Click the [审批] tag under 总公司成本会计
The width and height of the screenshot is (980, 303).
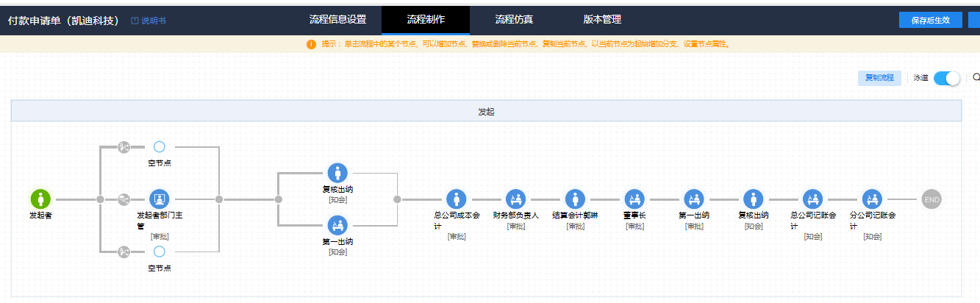coord(457,237)
